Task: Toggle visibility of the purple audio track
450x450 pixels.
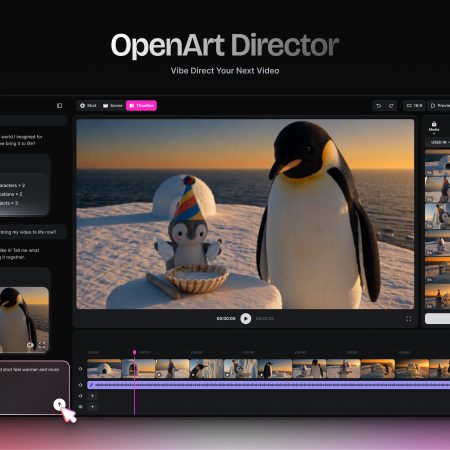Action: pyautogui.click(x=80, y=385)
